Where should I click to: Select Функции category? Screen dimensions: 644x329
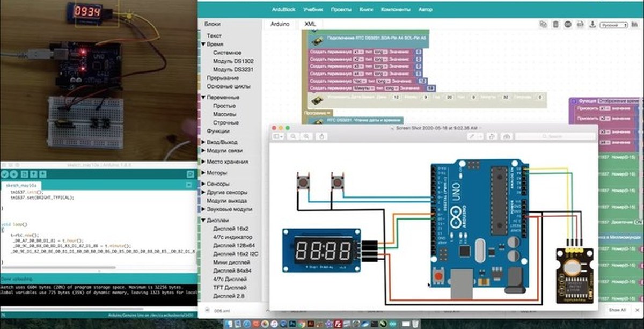218,131
